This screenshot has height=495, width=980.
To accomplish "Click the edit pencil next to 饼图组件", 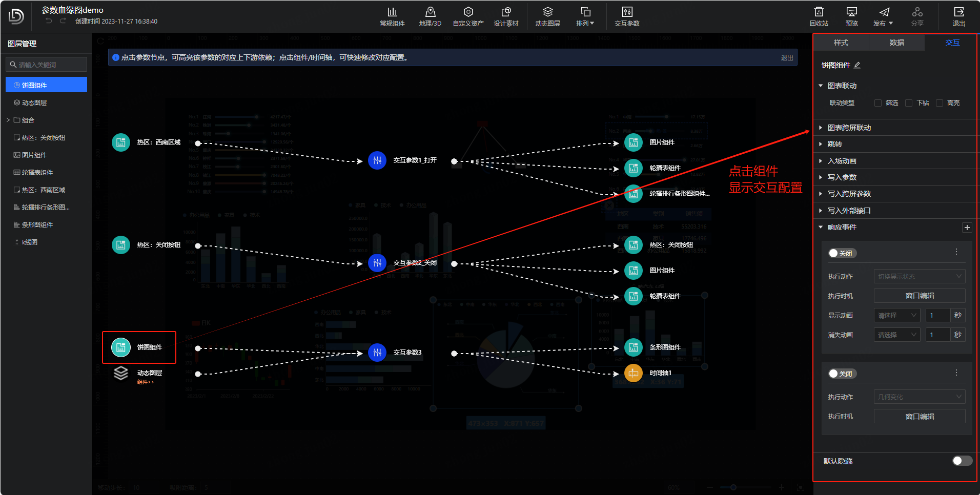I will coord(857,66).
